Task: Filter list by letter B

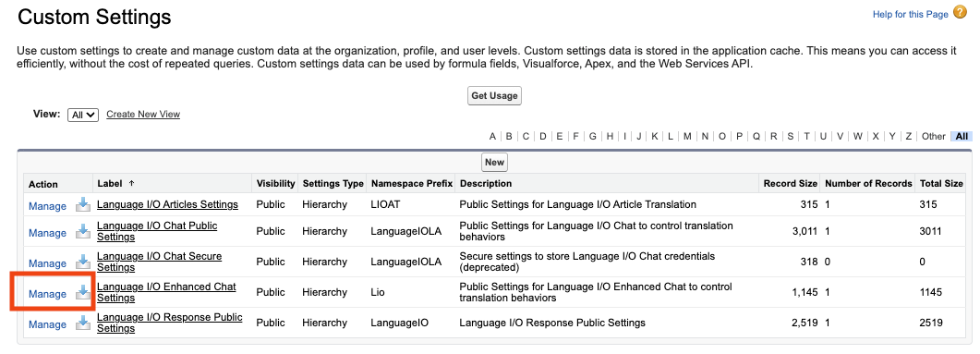Action: point(509,137)
